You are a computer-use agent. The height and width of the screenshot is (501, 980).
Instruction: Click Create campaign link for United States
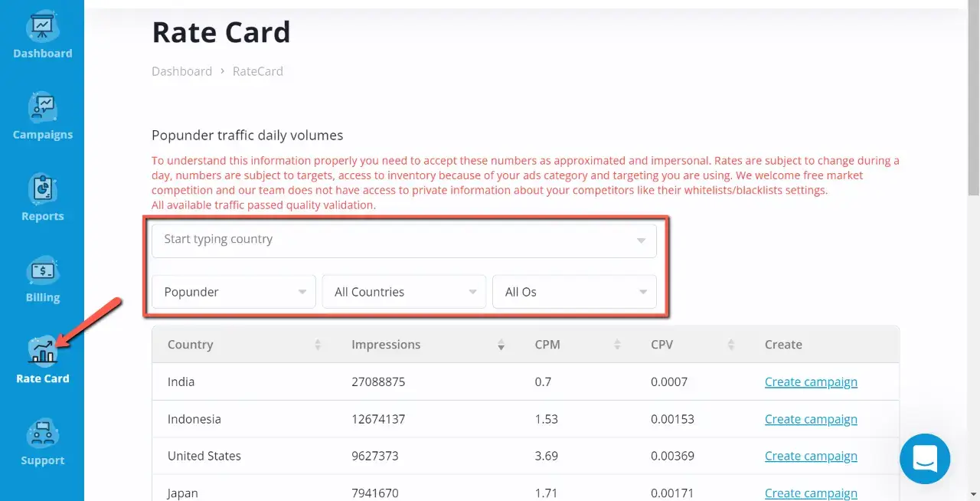tap(811, 456)
